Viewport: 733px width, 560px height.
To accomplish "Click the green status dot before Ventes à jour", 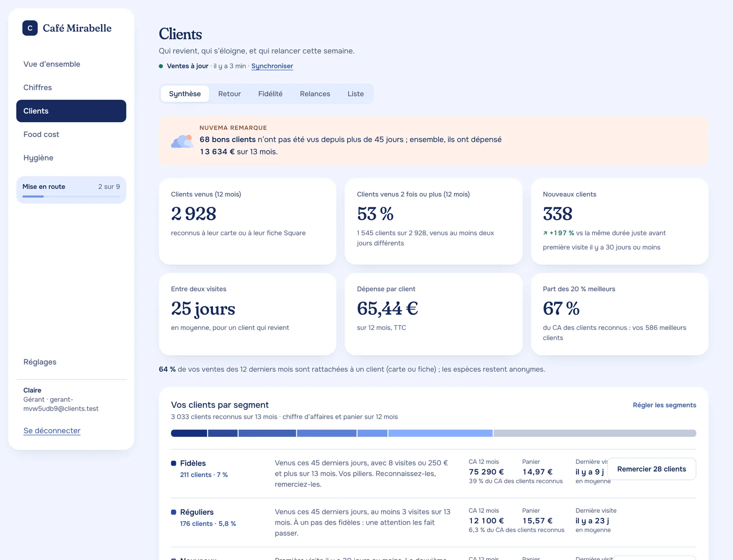I will tap(161, 66).
